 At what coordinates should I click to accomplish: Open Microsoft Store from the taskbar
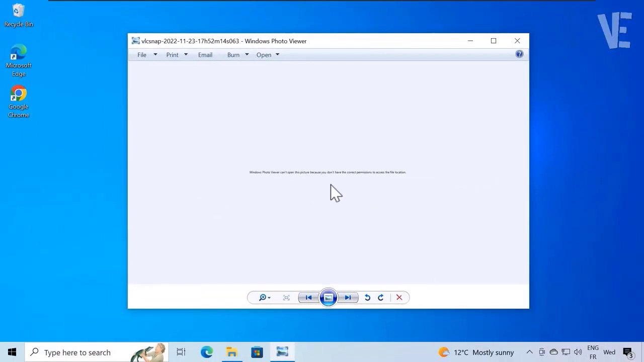pyautogui.click(x=257, y=352)
